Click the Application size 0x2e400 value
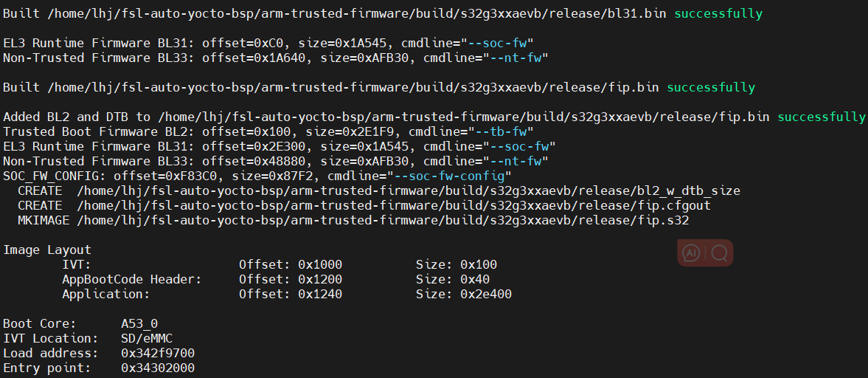Viewport: 868px width, 378px height. 486,294
